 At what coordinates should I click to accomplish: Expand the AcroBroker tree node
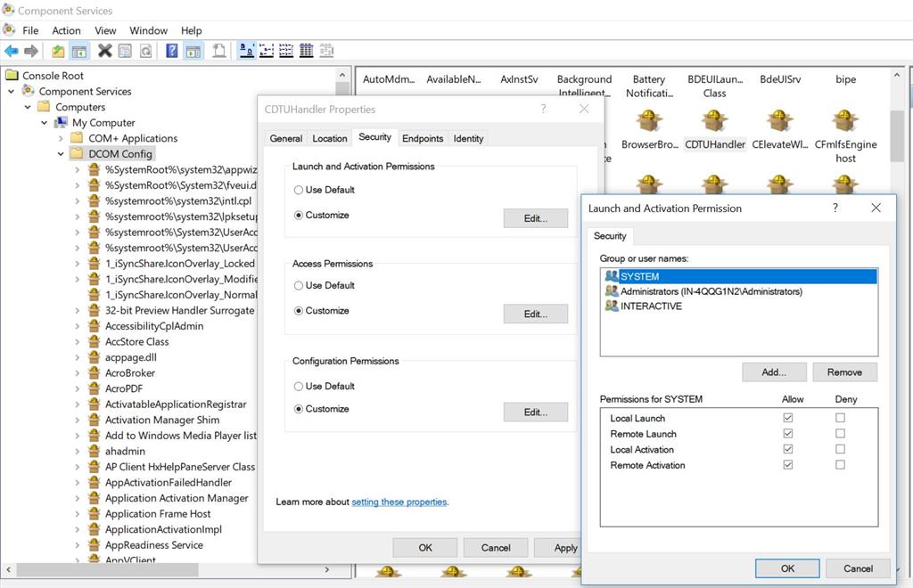click(x=77, y=373)
